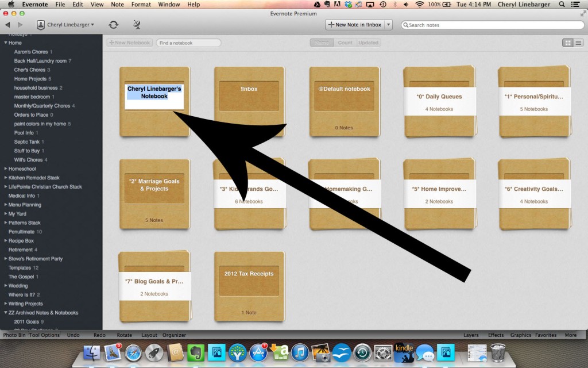Viewport: 588px width, 368px height.
Task: Open Mail app in the Dock
Action: (113, 353)
